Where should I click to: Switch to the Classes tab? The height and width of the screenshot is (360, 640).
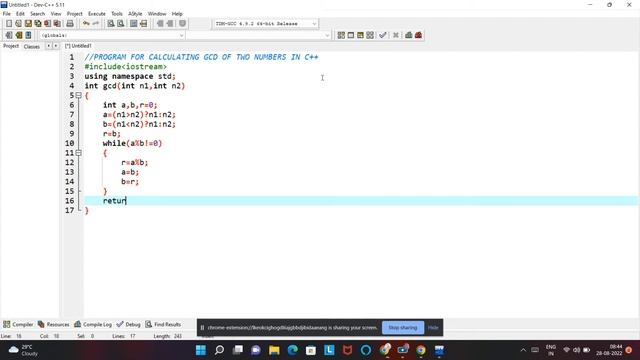coord(32,47)
